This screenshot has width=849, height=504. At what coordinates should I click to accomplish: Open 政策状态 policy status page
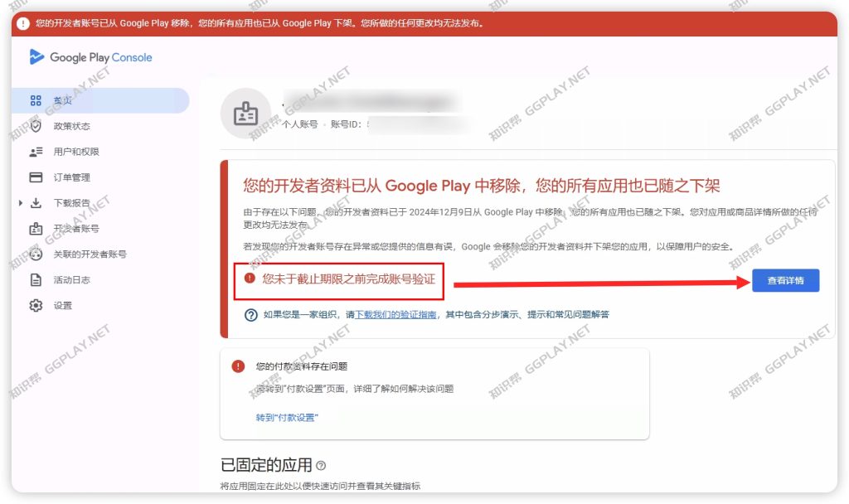pyautogui.click(x=72, y=126)
